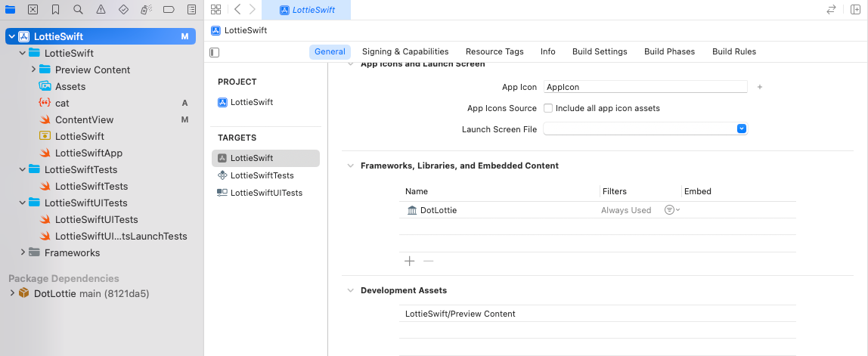The height and width of the screenshot is (356, 868).
Task: Open the related items grid icon
Action: (x=216, y=9)
